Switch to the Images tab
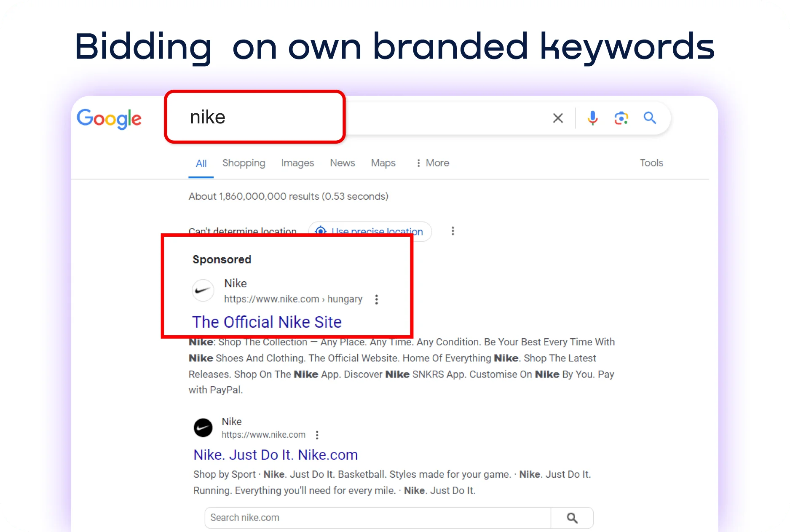Viewport: 790px width, 532px height. (x=297, y=163)
